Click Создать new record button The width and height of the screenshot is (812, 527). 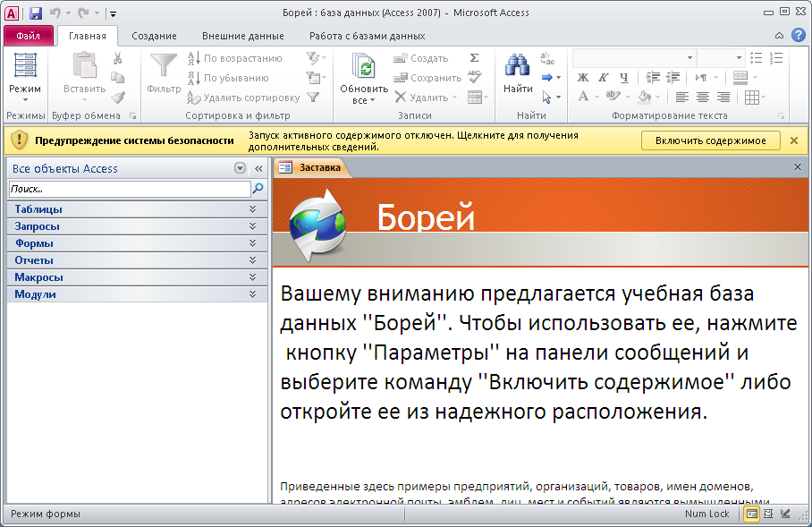point(420,58)
